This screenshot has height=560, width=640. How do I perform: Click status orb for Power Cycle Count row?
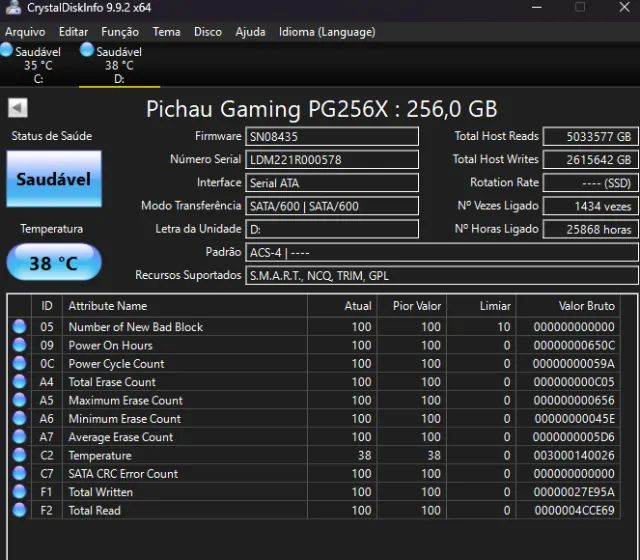tap(19, 363)
